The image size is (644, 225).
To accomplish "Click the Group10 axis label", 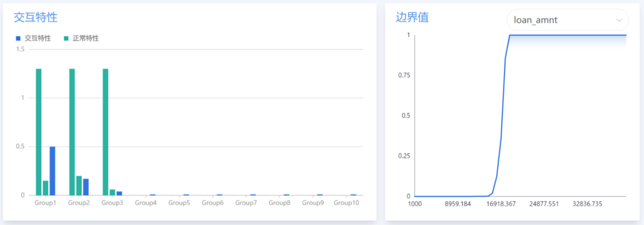I will pyautogui.click(x=346, y=203).
